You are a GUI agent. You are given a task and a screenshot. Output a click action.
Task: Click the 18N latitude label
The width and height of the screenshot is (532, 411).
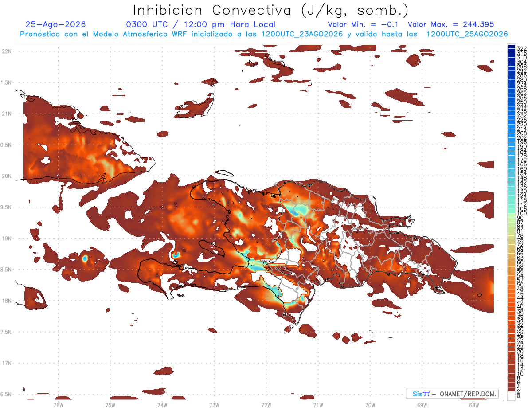click(6, 301)
